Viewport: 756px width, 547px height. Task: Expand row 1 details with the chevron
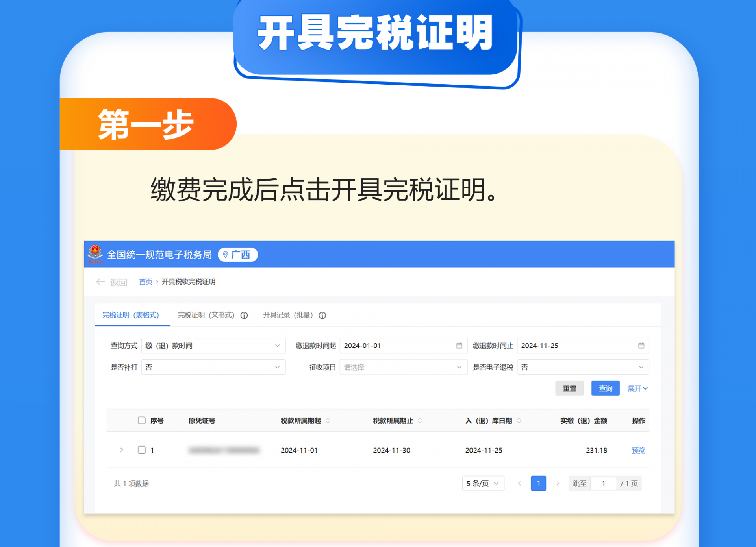(121, 450)
